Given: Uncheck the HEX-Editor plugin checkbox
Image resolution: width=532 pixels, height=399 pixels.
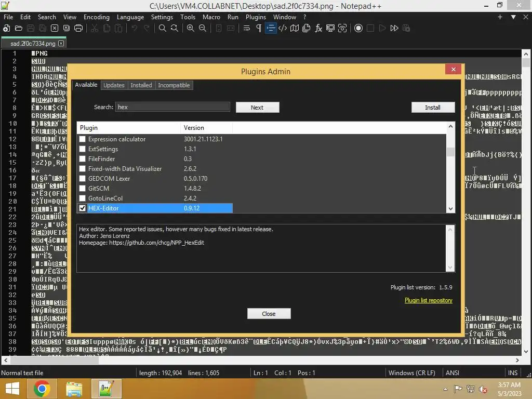Looking at the screenshot, I should coord(82,208).
